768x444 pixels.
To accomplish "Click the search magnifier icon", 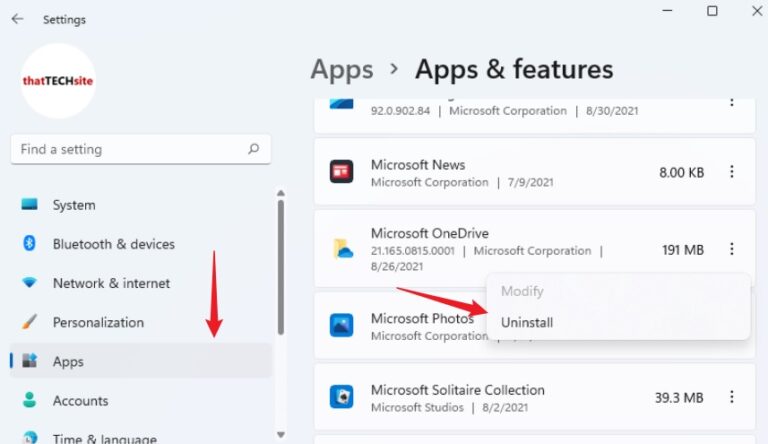I will tap(253, 148).
